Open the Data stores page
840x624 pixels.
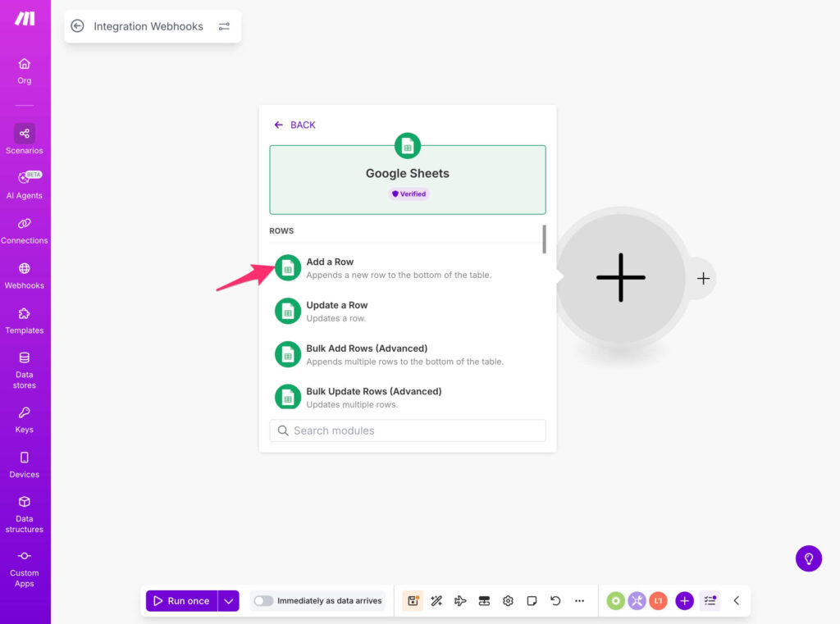point(25,368)
